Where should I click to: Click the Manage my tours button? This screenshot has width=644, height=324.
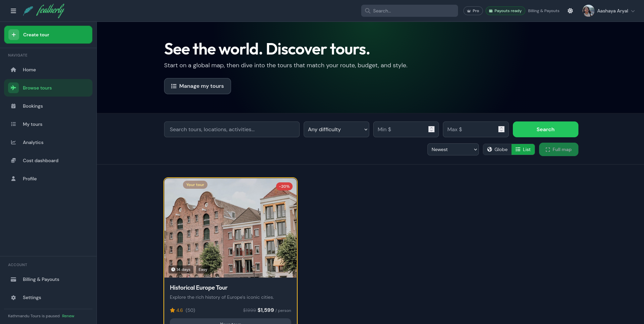click(197, 86)
